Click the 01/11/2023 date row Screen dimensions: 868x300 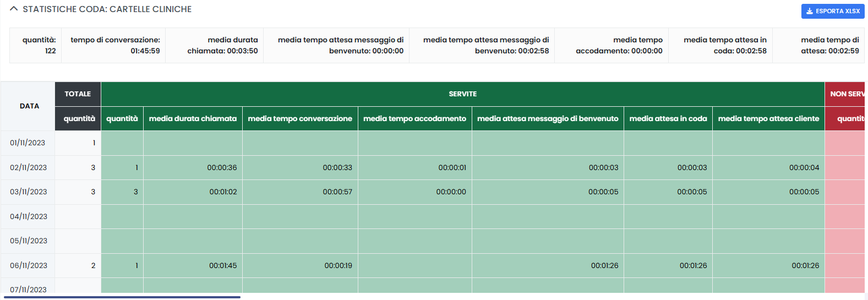[28, 143]
